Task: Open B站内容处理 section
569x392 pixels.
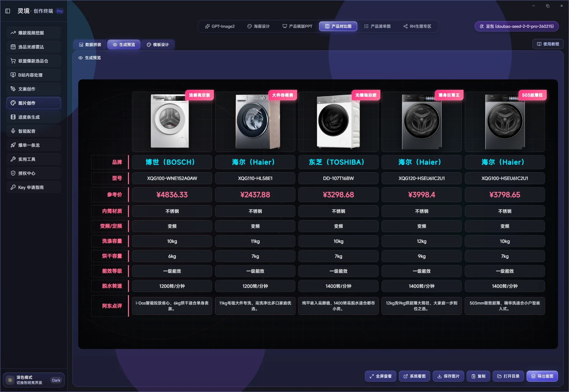Action: pyautogui.click(x=34, y=75)
